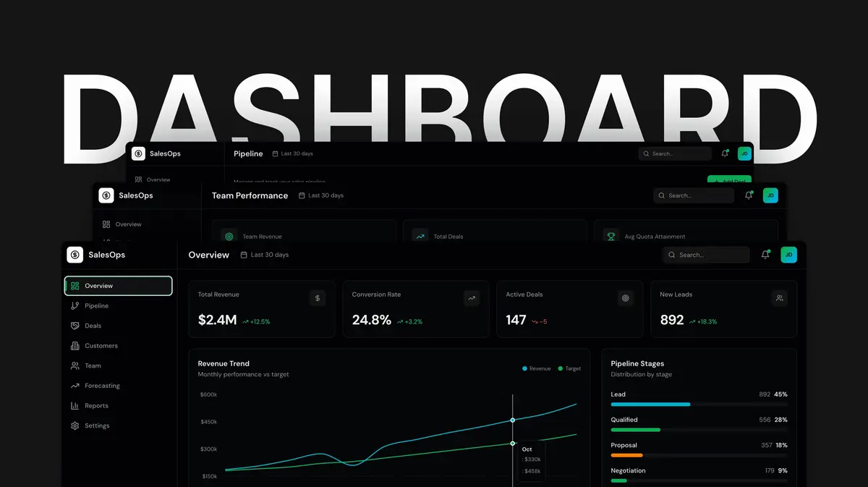Toggle the Target legend item in chart

pos(569,368)
